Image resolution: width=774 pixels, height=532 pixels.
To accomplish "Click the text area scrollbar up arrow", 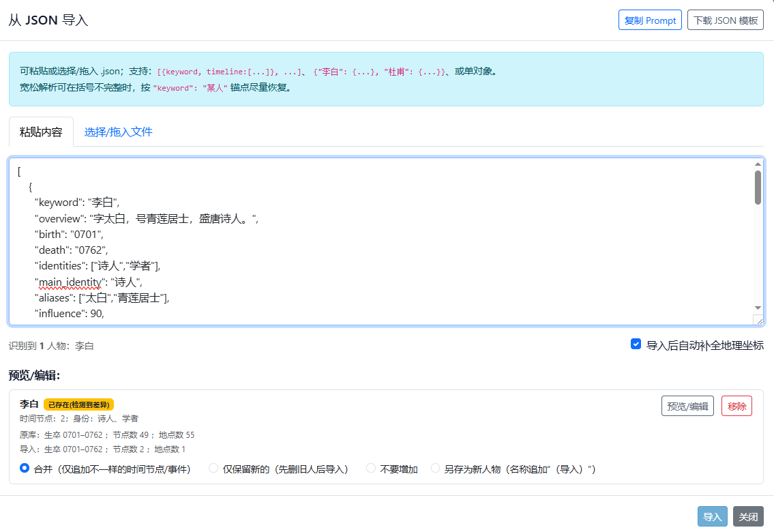I will [x=758, y=164].
